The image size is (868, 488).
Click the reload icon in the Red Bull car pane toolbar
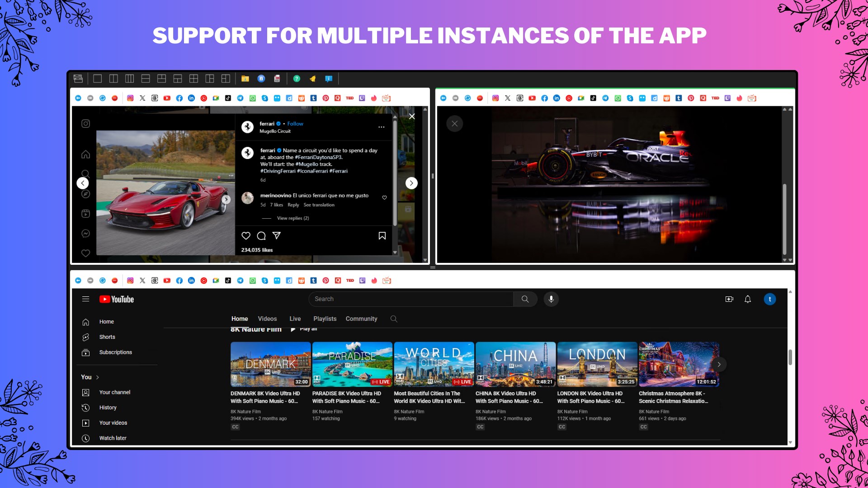click(467, 98)
